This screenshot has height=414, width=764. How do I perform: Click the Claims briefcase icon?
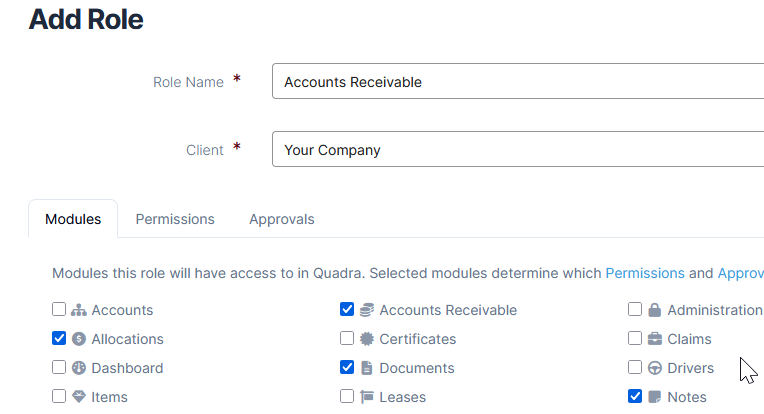pos(655,339)
